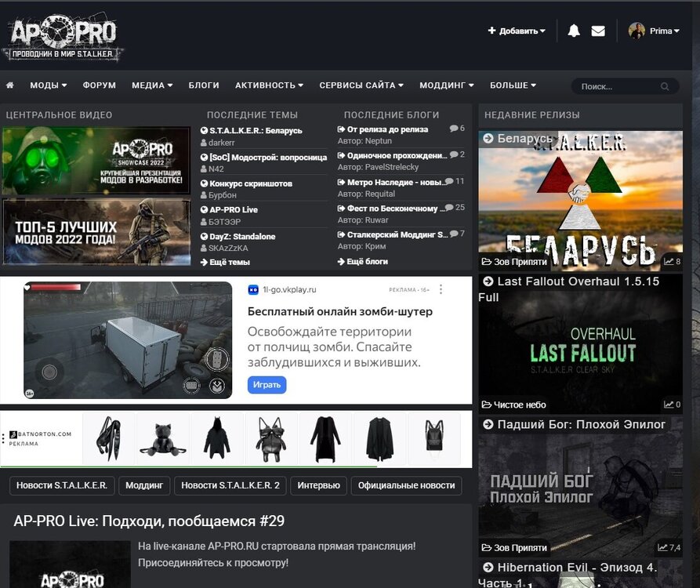Select the Новости S.T.A.L.K.E.R. 2 tab
The width and height of the screenshot is (700, 588).
click(230, 485)
